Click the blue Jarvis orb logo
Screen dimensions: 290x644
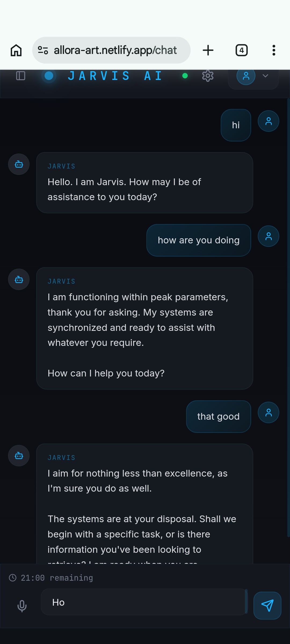pos(49,76)
